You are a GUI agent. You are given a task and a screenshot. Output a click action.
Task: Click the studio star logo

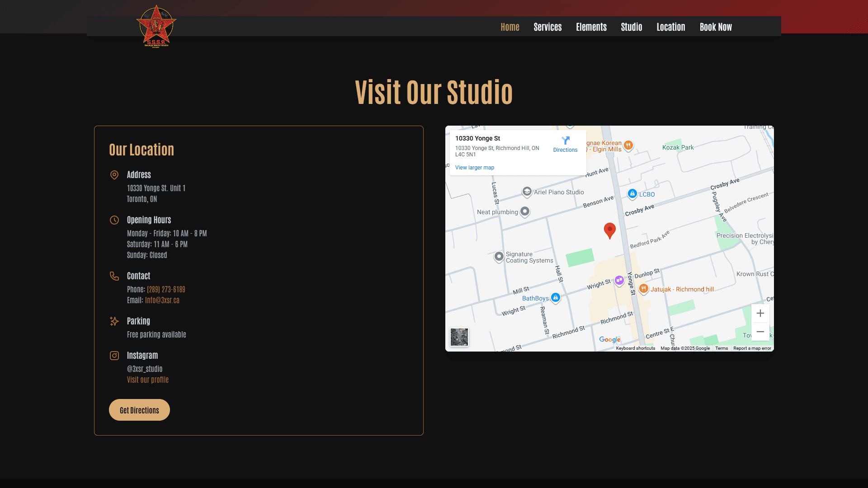[x=156, y=26]
